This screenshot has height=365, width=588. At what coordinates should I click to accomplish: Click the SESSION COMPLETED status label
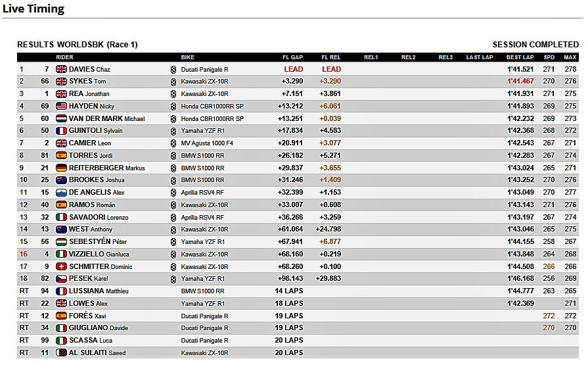pos(535,44)
